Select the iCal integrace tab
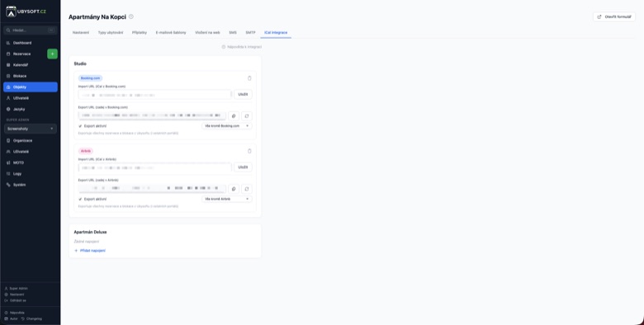The width and height of the screenshot is (644, 325). coord(276,32)
